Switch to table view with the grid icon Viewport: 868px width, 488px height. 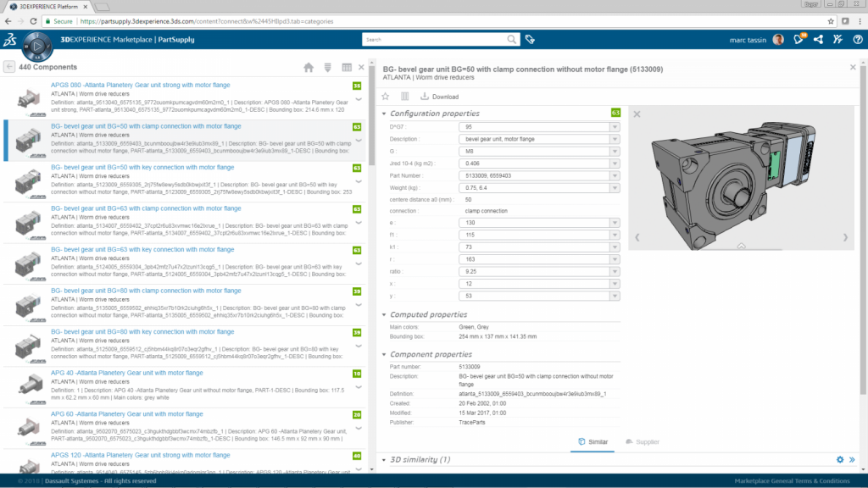tap(346, 67)
